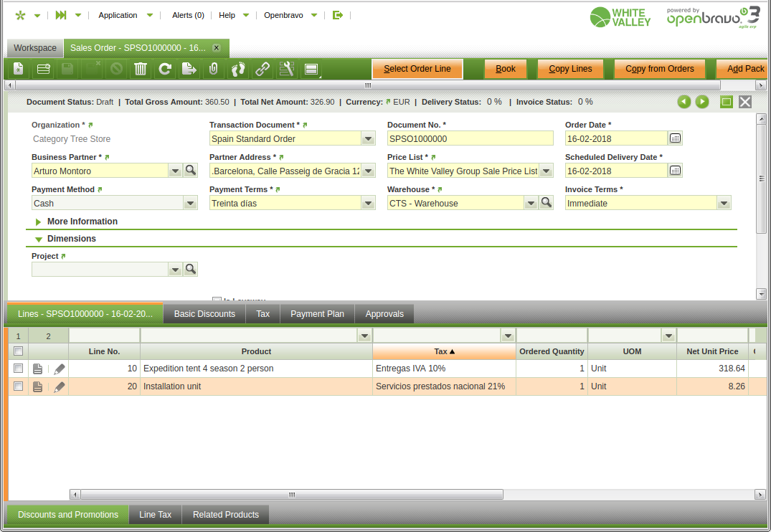Click the export icon in the toolbar

pos(189,69)
